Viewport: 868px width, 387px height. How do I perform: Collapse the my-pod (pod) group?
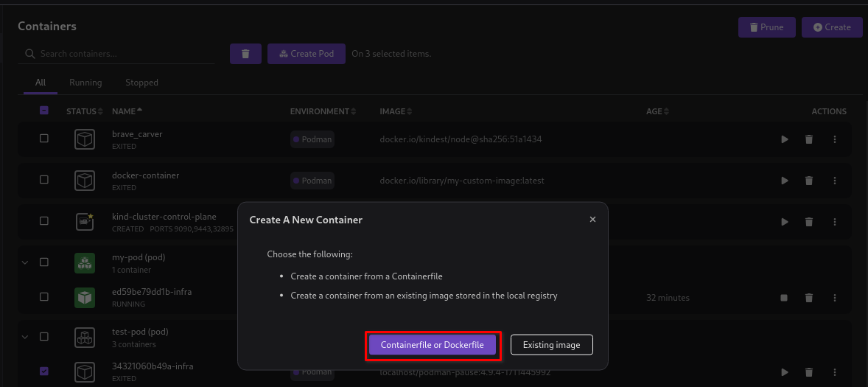tap(24, 262)
